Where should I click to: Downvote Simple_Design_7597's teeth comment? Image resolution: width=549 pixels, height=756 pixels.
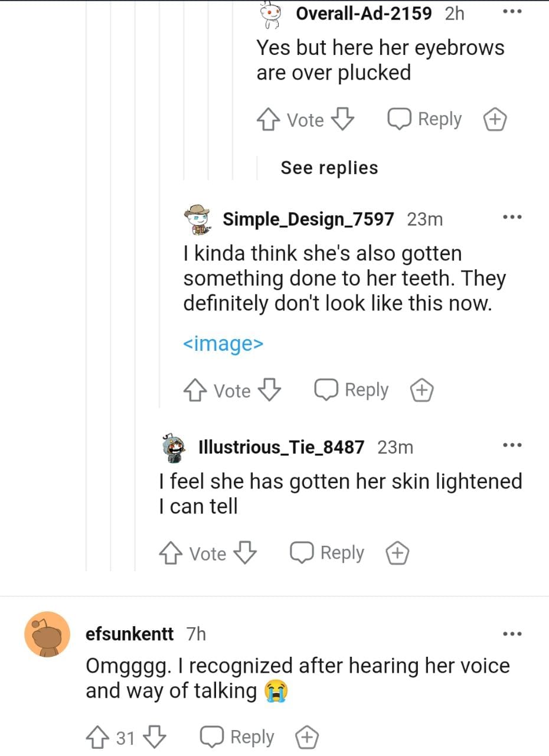(269, 390)
